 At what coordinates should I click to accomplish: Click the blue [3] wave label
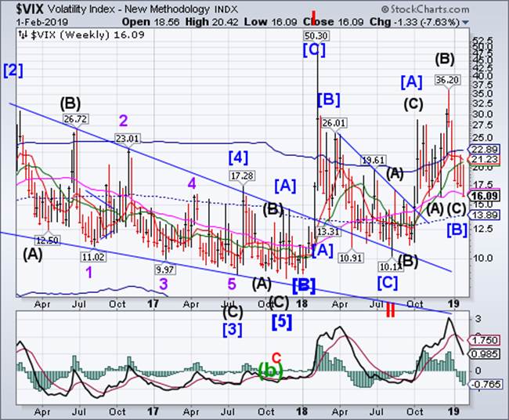click(233, 330)
